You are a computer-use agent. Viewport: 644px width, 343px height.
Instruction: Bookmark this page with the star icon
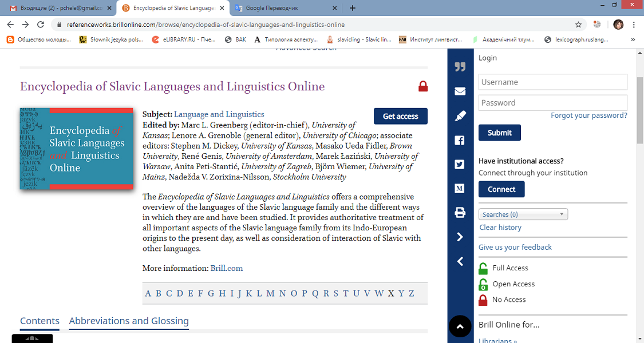[x=578, y=25]
